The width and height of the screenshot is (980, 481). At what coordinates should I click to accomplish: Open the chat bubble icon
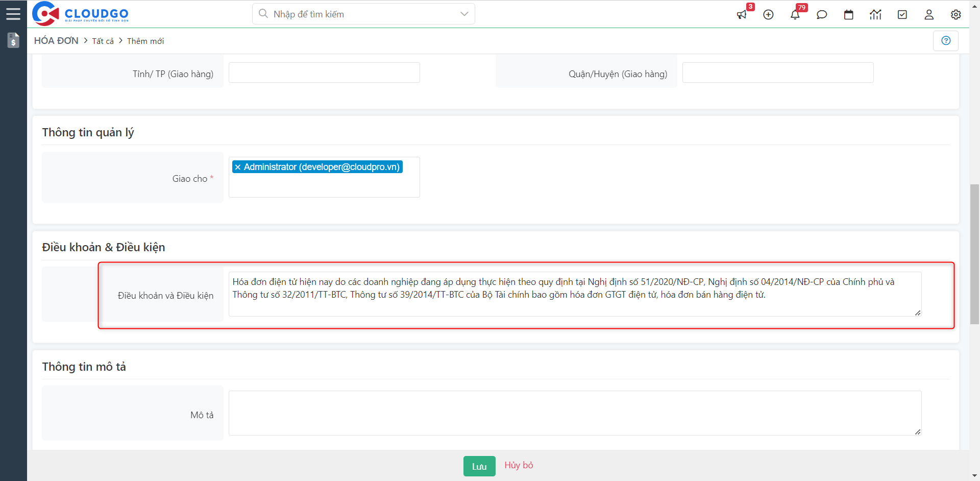coord(822,15)
